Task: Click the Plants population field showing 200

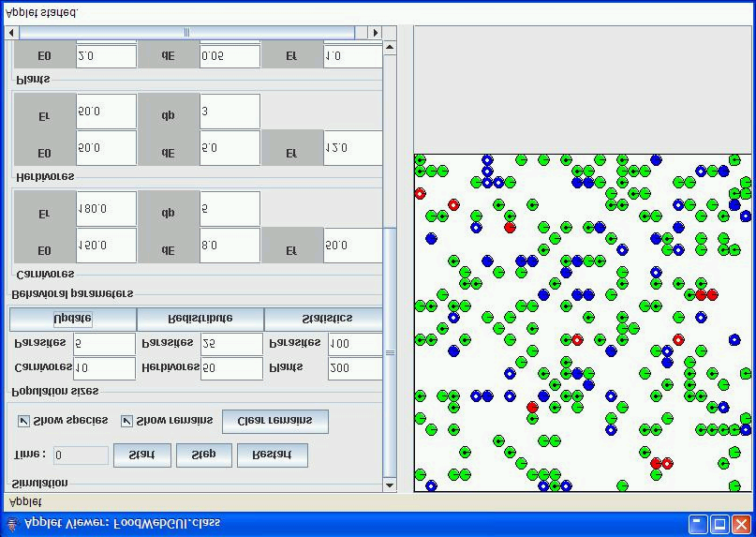Action: tap(355, 368)
